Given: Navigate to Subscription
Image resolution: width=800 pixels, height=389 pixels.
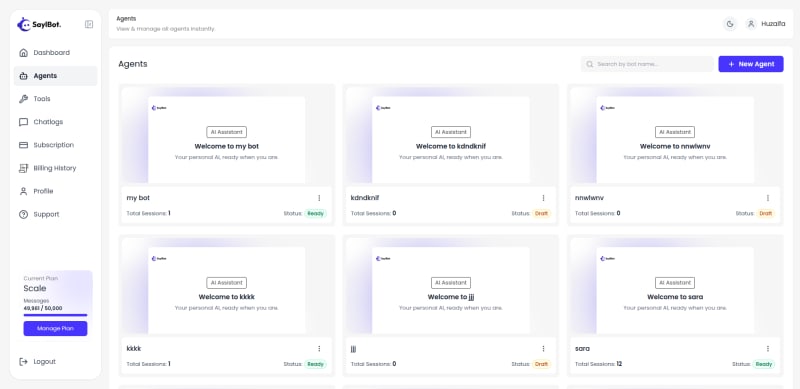Looking at the screenshot, I should [56, 145].
